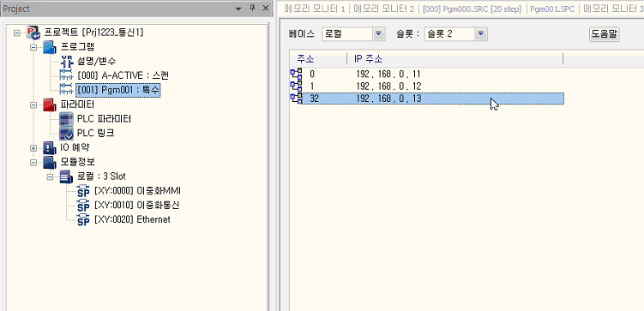Click the ladder icon of [000] A-ACTIVE
The height and width of the screenshot is (311, 644).
coord(66,75)
